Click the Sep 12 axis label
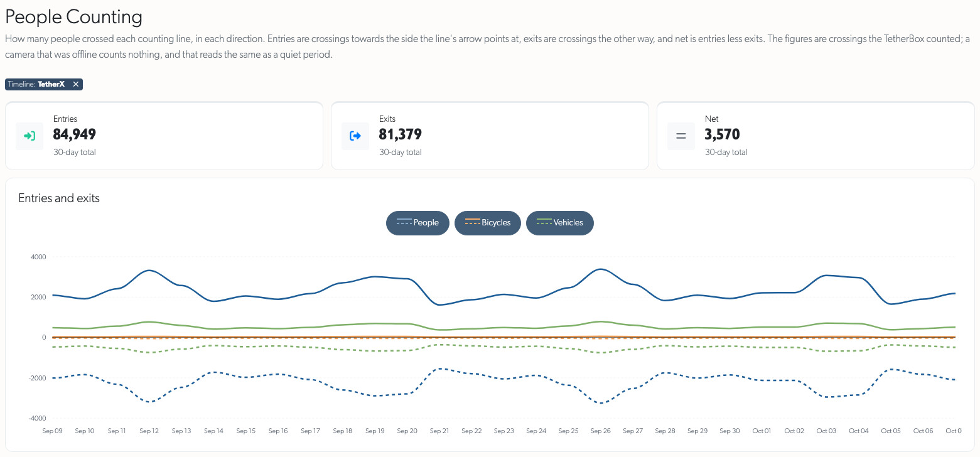This screenshot has width=980, height=457. coord(149,431)
